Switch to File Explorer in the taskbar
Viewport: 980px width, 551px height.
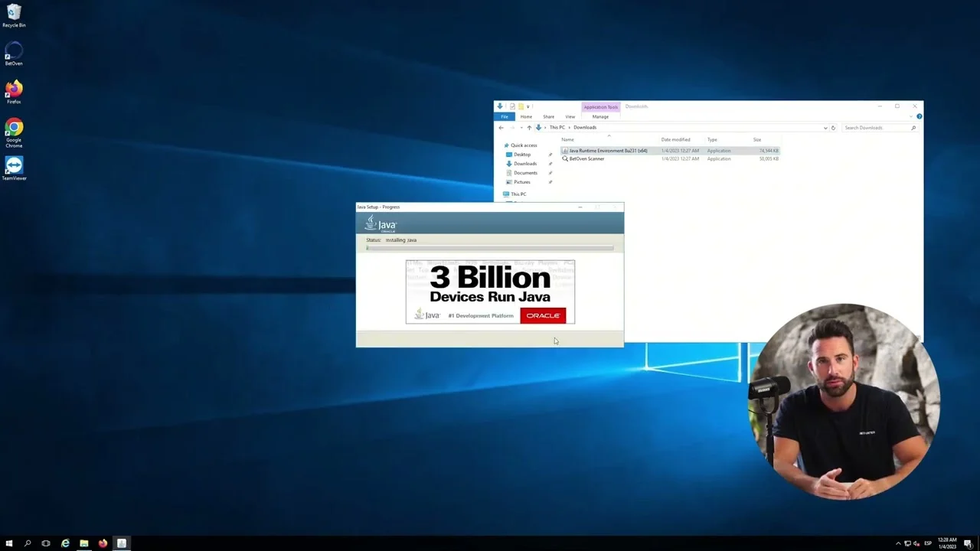point(84,543)
